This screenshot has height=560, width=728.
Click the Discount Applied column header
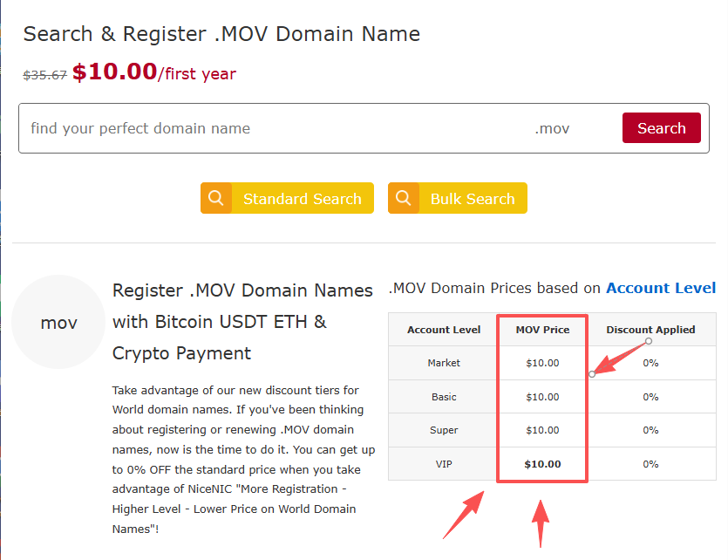coord(650,330)
